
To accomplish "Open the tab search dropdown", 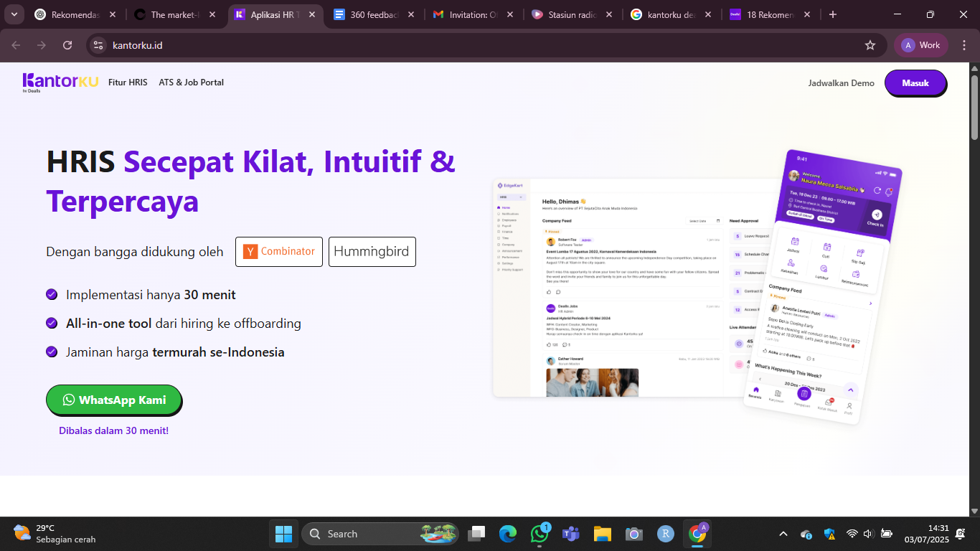I will [x=14, y=14].
